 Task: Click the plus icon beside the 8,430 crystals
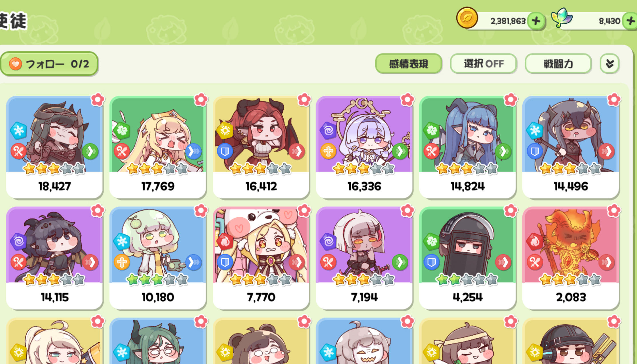[630, 21]
